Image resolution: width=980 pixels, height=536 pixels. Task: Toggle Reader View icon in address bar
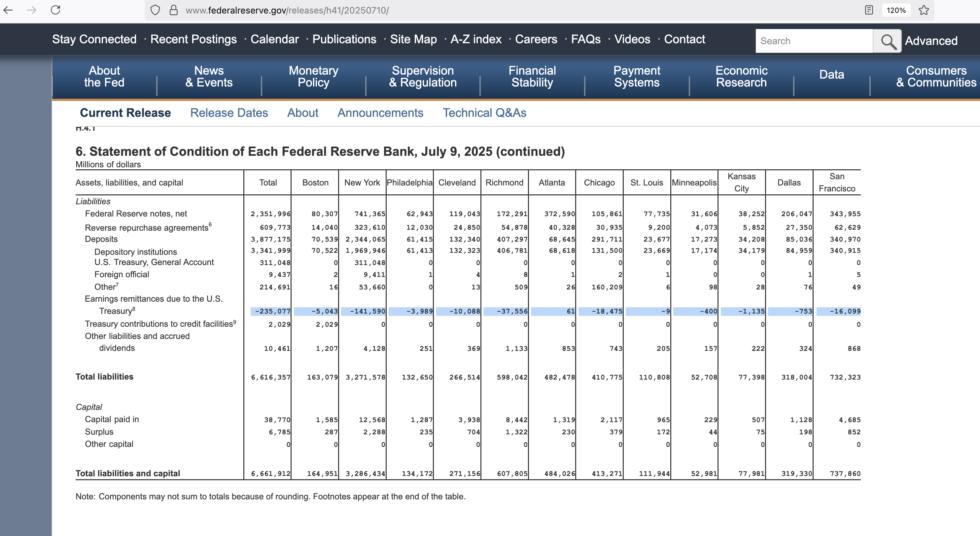pyautogui.click(x=868, y=10)
